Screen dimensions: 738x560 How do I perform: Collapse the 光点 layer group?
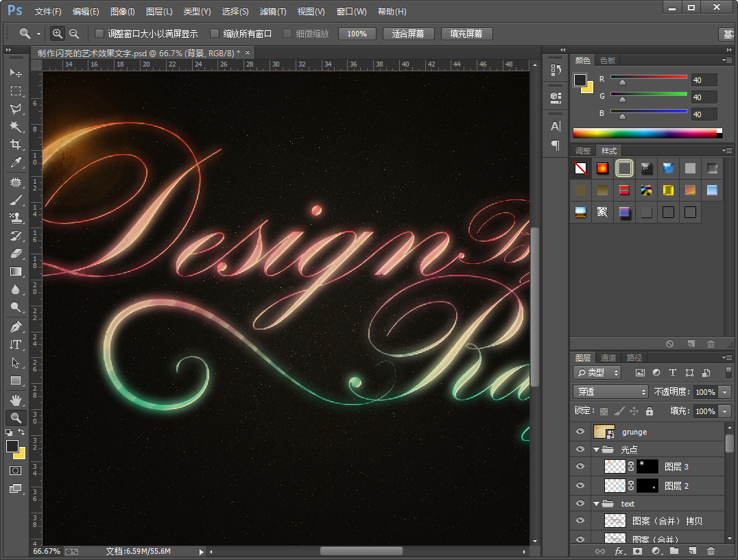[596, 450]
